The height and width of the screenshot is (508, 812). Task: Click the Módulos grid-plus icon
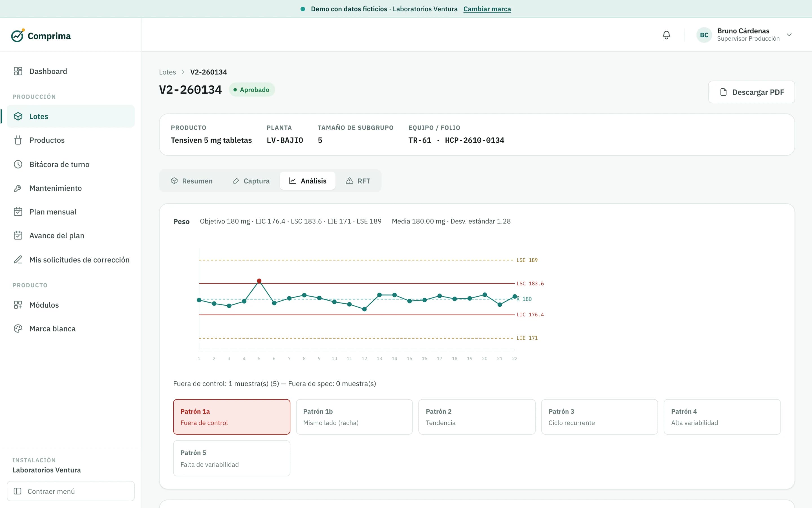tap(18, 305)
